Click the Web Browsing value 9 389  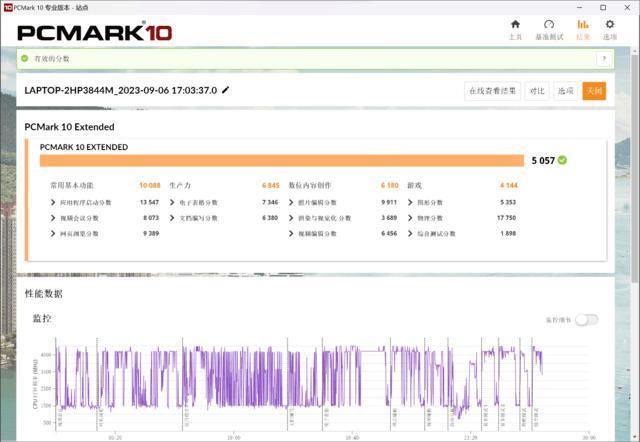coord(151,233)
